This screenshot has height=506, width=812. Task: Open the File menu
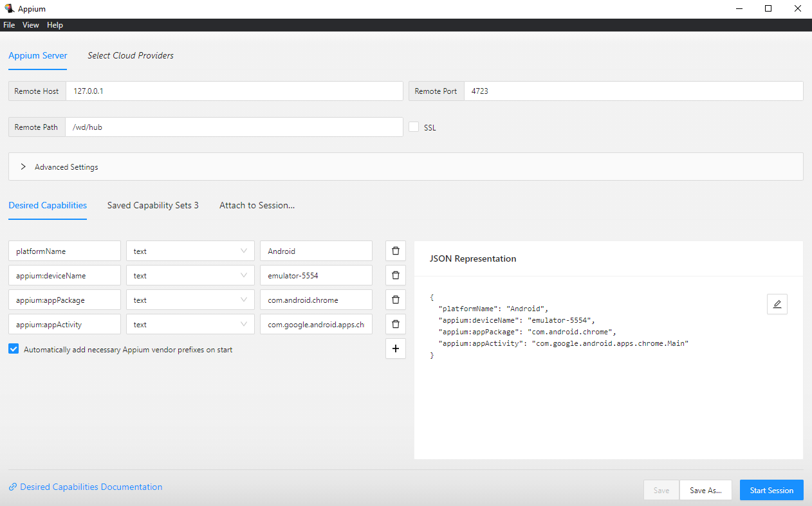(x=9, y=24)
